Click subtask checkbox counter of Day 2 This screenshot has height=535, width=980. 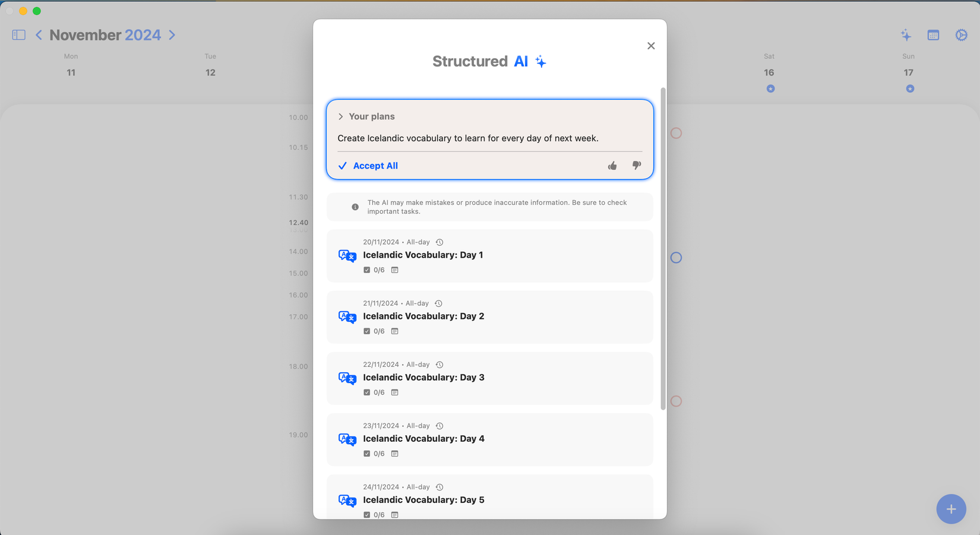click(x=374, y=331)
